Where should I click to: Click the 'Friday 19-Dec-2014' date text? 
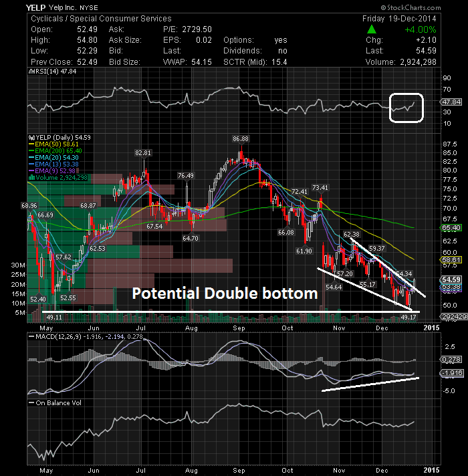pos(399,19)
